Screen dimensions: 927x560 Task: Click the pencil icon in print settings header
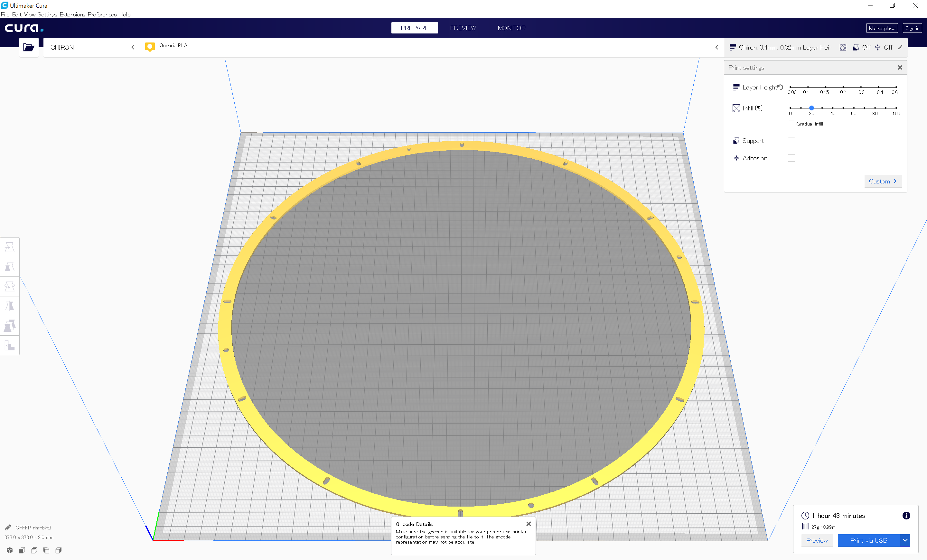coord(900,47)
